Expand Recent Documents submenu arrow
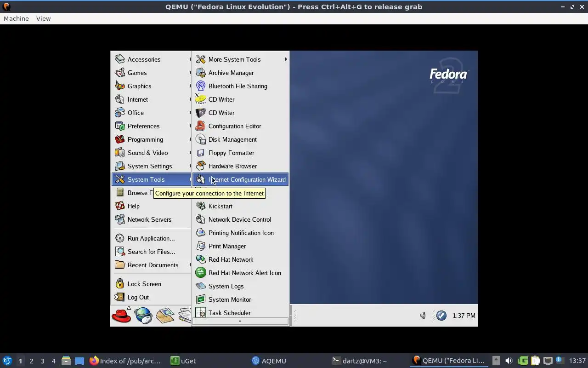The width and height of the screenshot is (588, 368). coord(190,265)
